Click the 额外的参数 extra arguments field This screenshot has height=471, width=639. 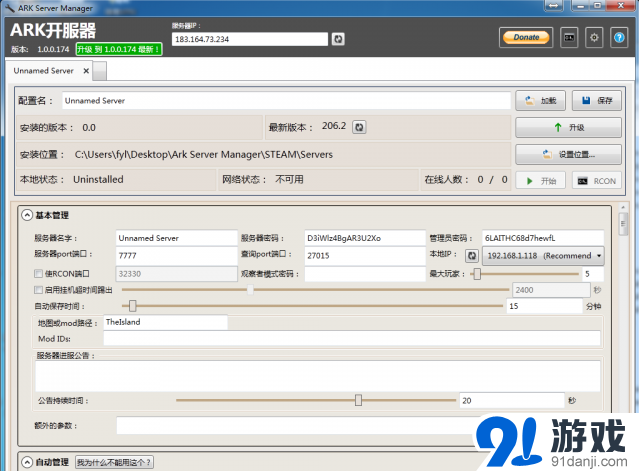click(297, 425)
